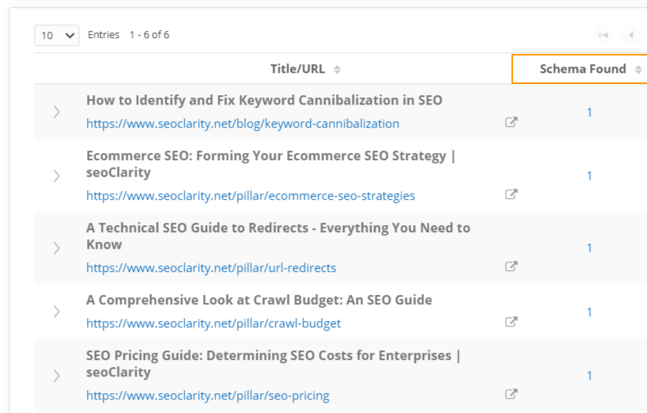
Task: Open the entries-per-page dropdown showing 10
Action: tap(57, 35)
